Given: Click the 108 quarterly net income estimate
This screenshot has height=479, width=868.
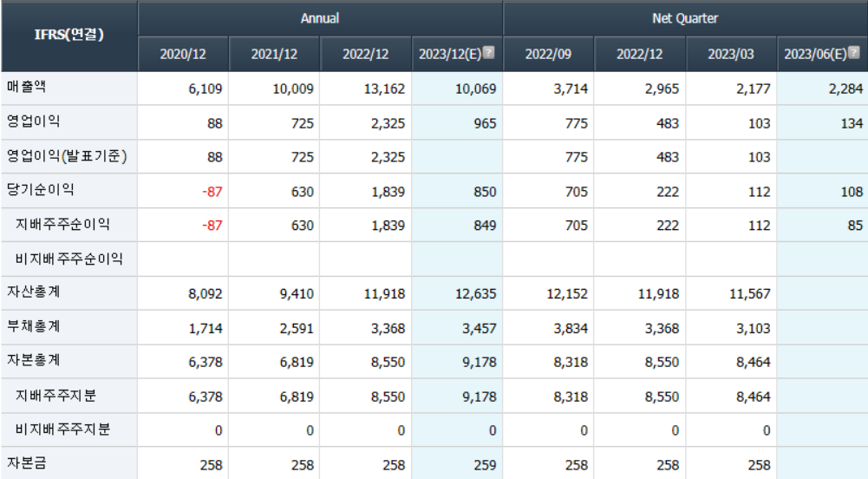Looking at the screenshot, I should point(852,192).
